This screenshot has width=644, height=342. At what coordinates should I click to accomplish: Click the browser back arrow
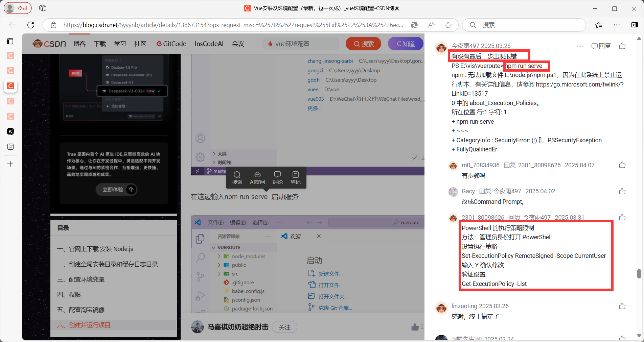[12, 25]
